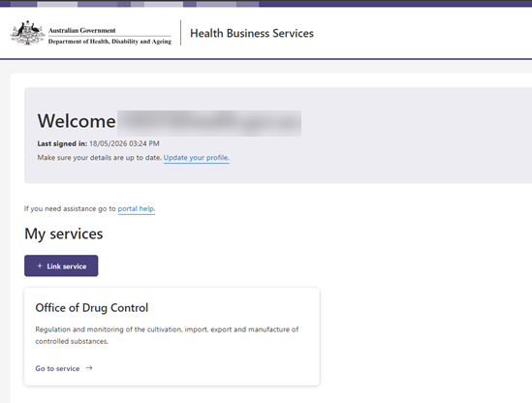This screenshot has height=403, width=532.
Task: Click the Australian Government coat of arms logo
Action: [x=27, y=33]
